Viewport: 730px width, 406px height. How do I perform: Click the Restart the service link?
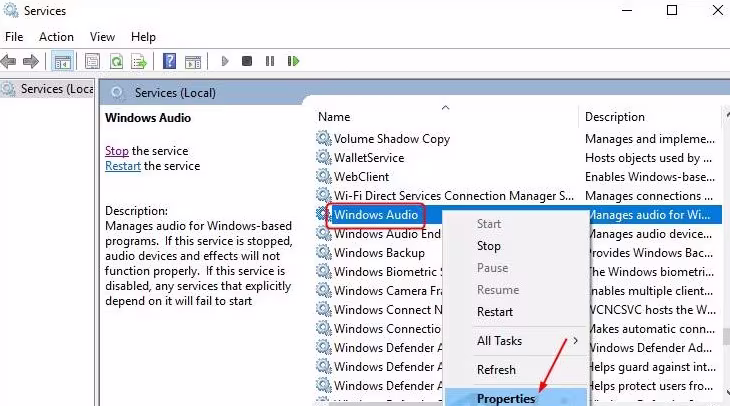[x=123, y=166]
